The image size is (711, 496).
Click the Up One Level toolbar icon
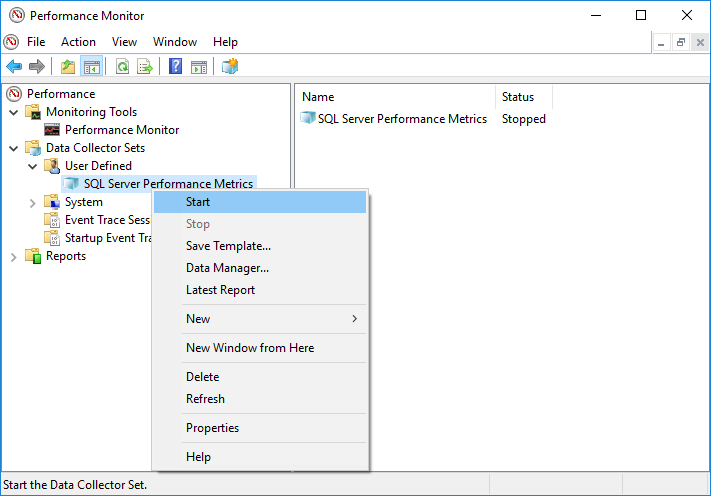pyautogui.click(x=68, y=67)
